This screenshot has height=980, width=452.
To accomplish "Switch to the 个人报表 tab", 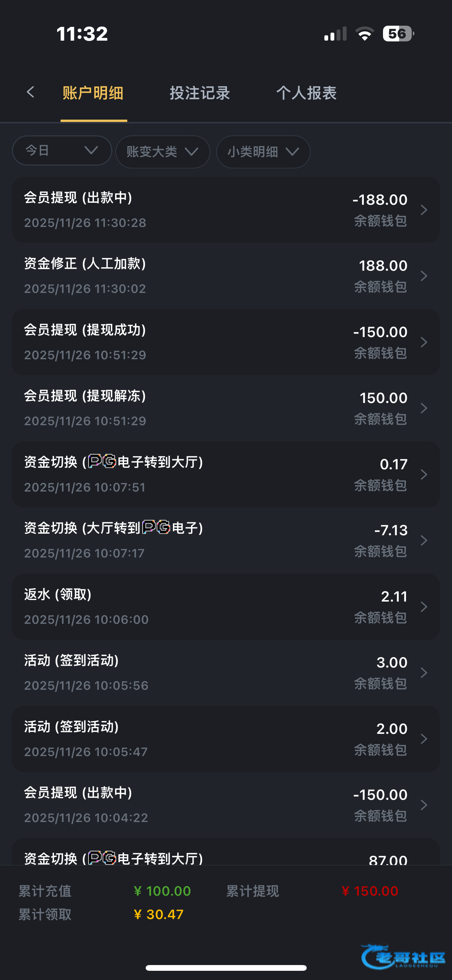I will pos(306,93).
